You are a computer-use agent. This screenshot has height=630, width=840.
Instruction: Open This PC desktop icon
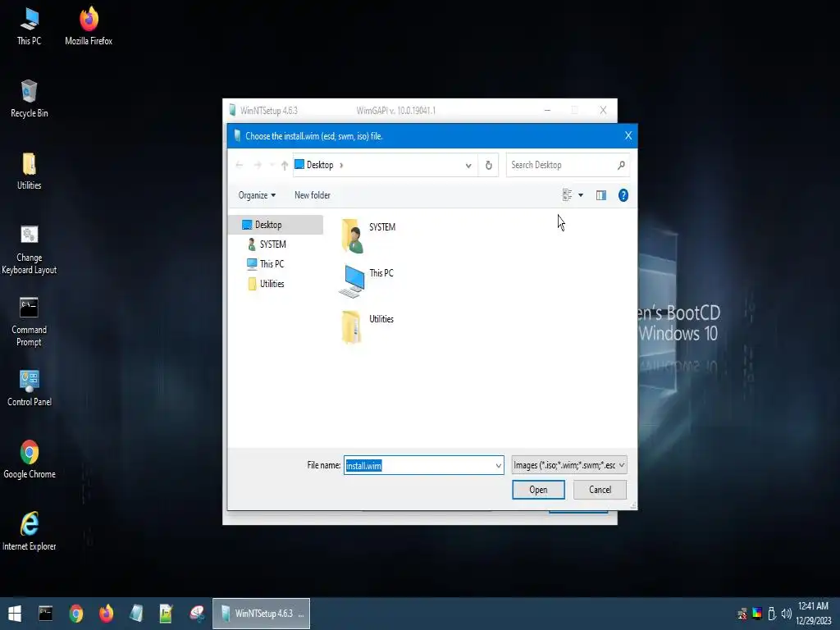(x=29, y=26)
